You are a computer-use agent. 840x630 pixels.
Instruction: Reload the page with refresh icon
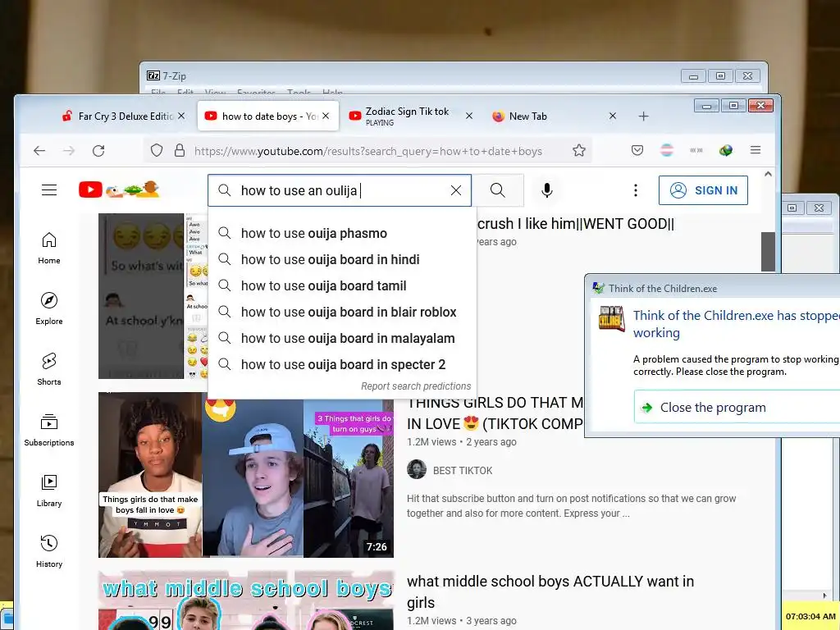click(x=98, y=151)
